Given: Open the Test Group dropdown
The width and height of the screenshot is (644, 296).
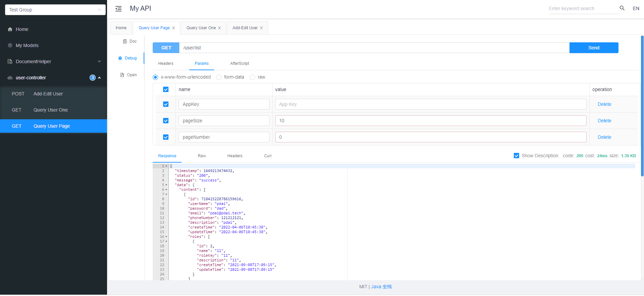Looking at the screenshot, I should 55,10.
